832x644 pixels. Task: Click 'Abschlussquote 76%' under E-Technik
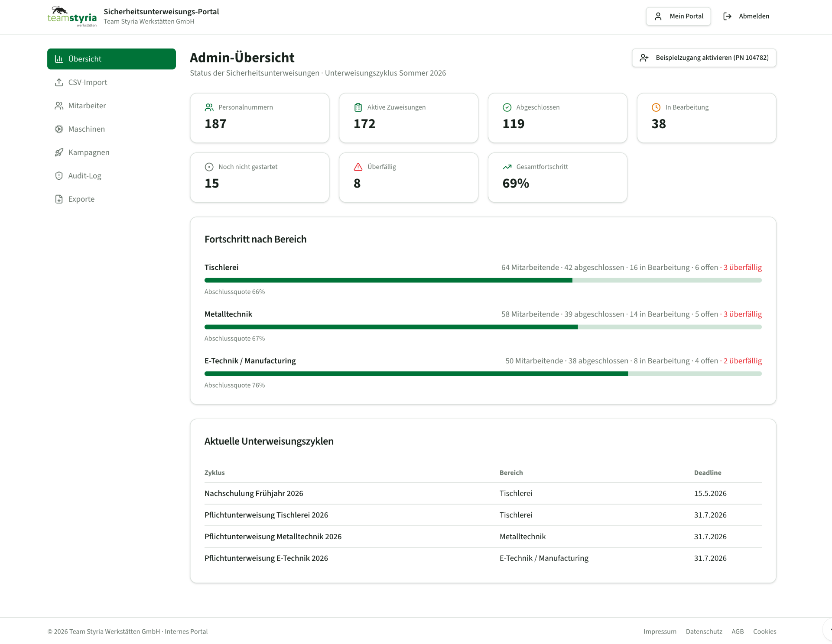coord(234,385)
